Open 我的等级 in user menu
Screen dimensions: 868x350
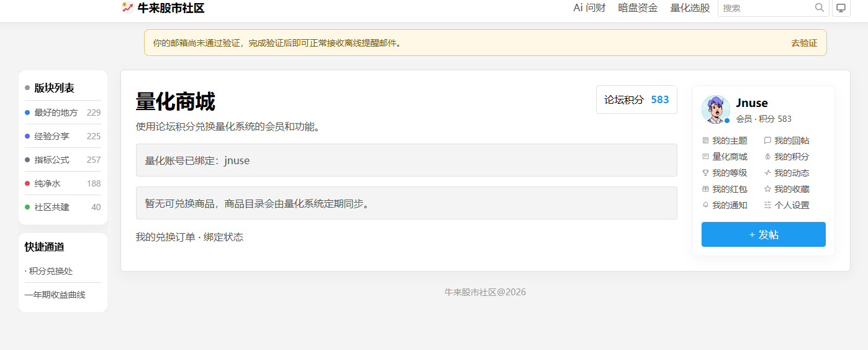tap(730, 173)
